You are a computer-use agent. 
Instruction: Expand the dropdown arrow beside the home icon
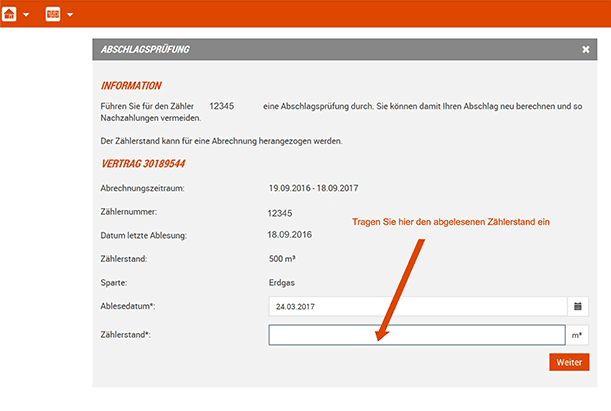click(x=26, y=15)
